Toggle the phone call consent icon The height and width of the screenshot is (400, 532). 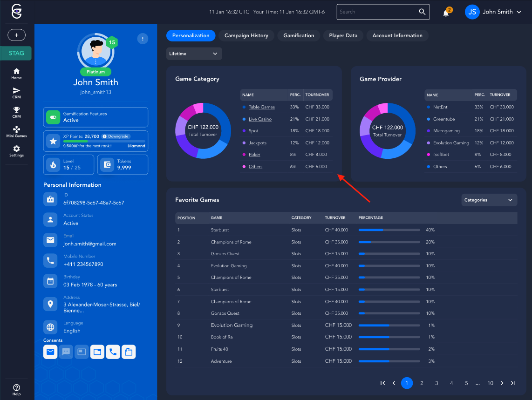(113, 352)
